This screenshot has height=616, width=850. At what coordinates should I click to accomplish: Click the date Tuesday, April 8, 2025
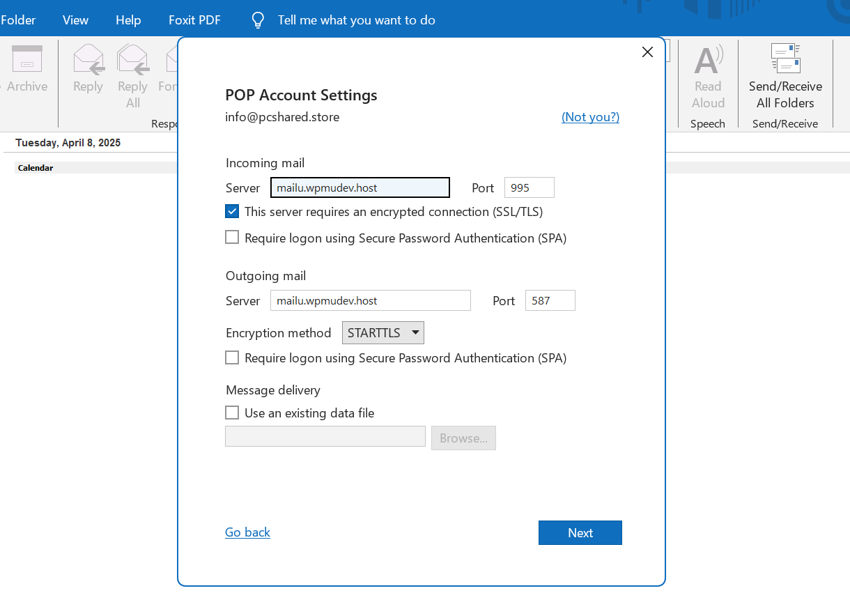pyautogui.click(x=68, y=143)
